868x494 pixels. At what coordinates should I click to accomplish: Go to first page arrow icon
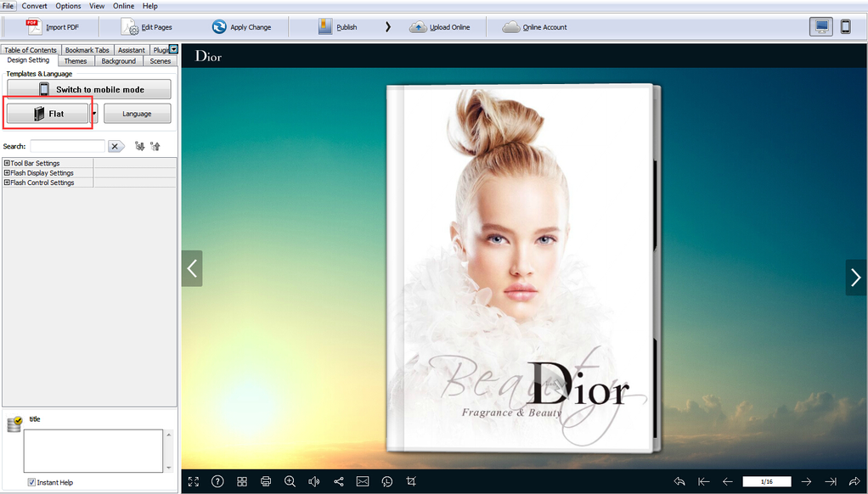tap(703, 482)
